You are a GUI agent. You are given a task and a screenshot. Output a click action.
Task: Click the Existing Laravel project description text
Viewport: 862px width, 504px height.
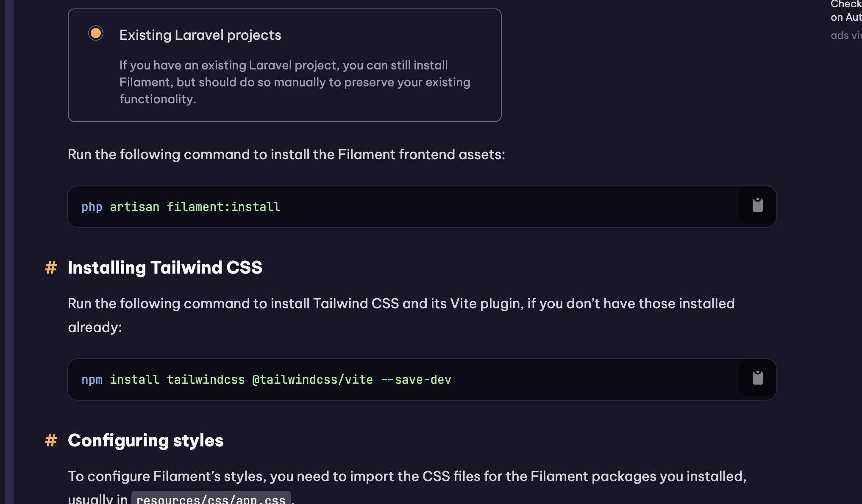295,82
